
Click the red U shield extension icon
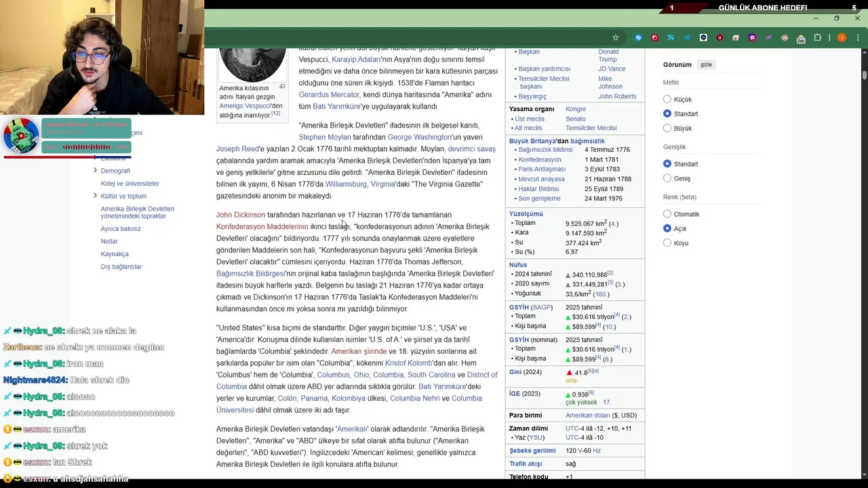pos(719,38)
